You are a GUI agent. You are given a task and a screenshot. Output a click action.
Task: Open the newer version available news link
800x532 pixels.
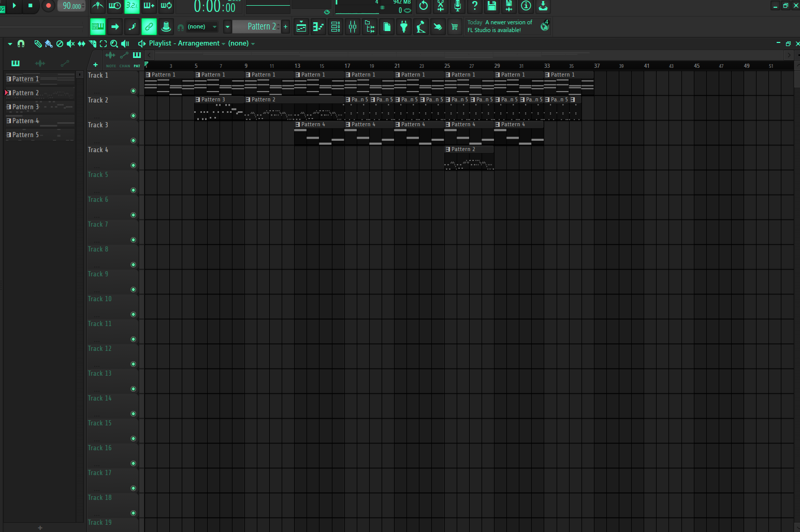click(500, 26)
